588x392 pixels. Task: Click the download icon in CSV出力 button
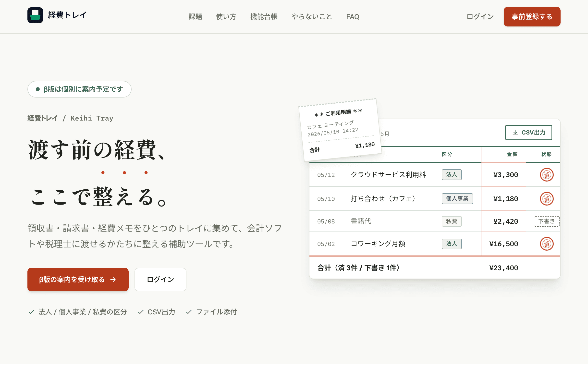click(x=515, y=133)
